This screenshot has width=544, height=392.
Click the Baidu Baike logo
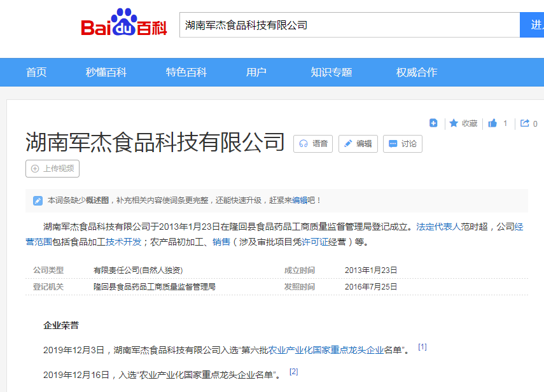(124, 22)
